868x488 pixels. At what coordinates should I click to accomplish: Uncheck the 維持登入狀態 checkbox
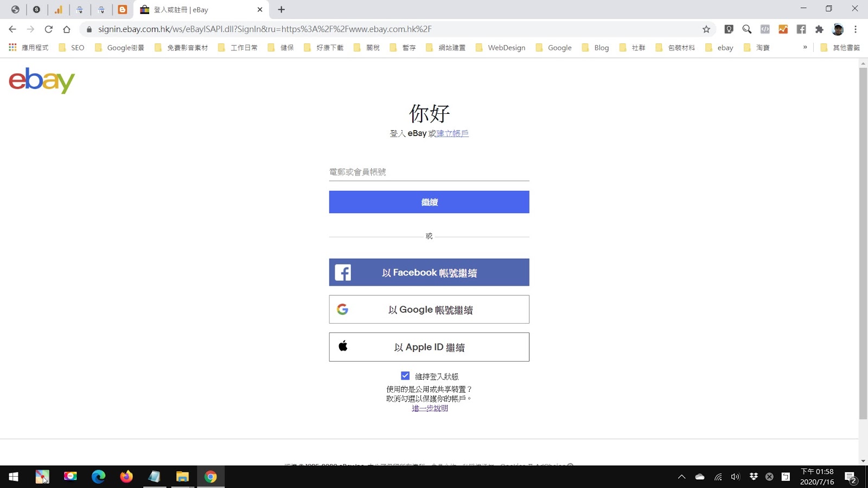point(405,376)
